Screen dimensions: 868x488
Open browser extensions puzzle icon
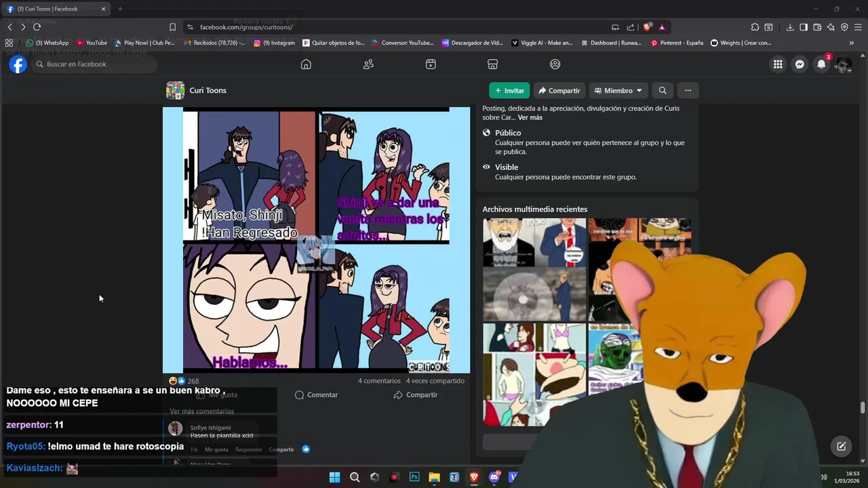click(755, 27)
